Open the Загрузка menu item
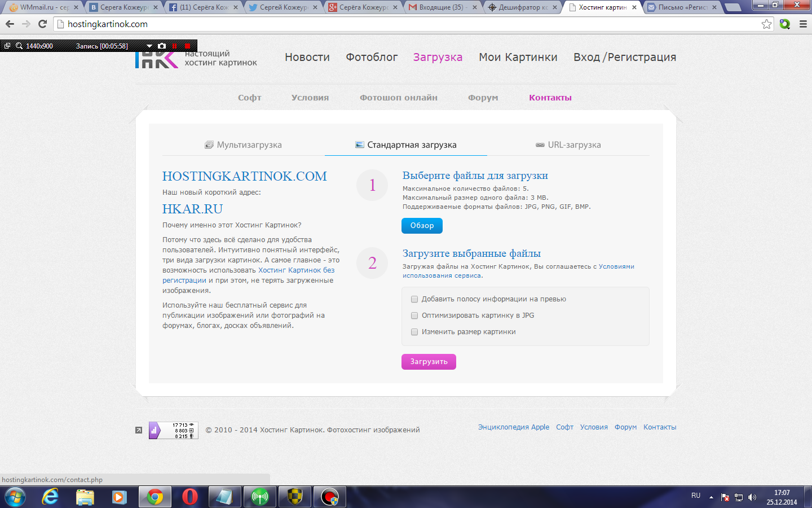Screen dimensions: 812x508 click(x=438, y=57)
